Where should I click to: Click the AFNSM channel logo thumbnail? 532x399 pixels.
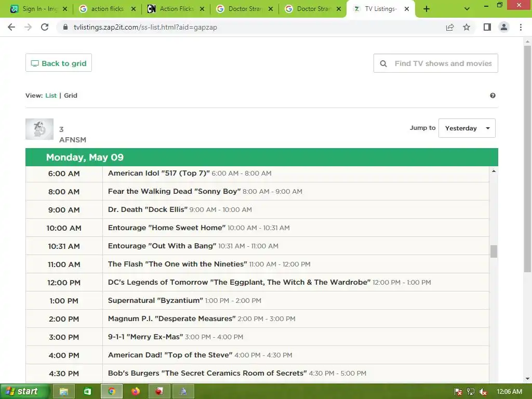[39, 129]
